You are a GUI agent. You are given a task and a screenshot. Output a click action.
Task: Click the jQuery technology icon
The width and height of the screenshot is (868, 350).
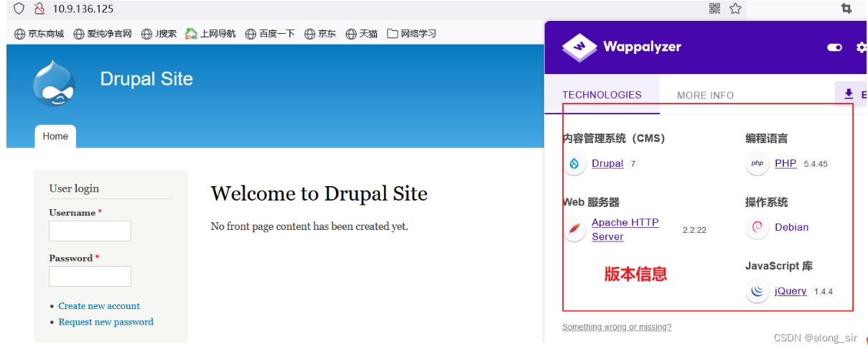tap(757, 291)
